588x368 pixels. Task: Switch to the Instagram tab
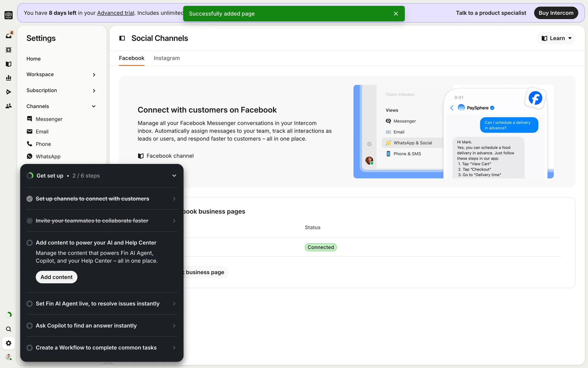(x=167, y=58)
